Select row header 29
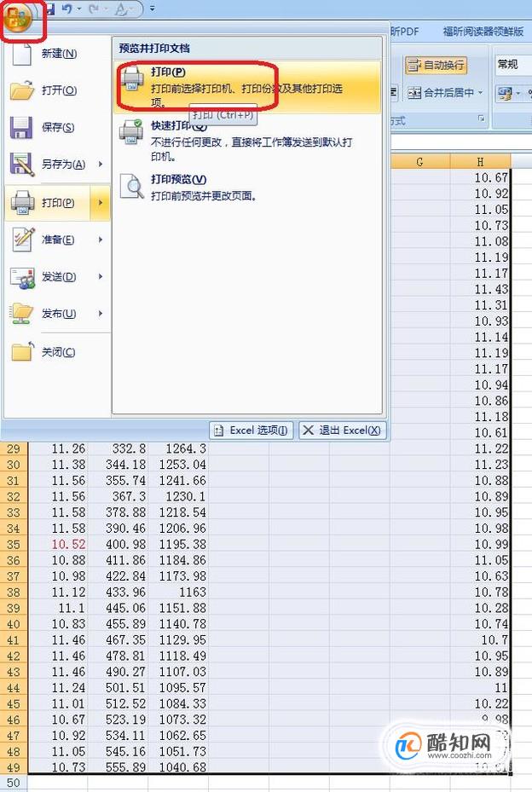Screen dimensions: 532x792 pyautogui.click(x=14, y=448)
